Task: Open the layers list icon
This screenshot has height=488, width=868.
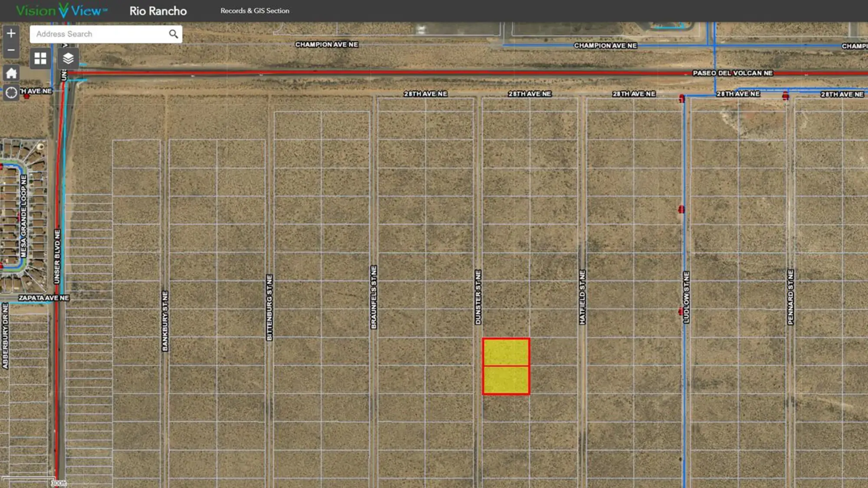Action: pyautogui.click(x=68, y=58)
